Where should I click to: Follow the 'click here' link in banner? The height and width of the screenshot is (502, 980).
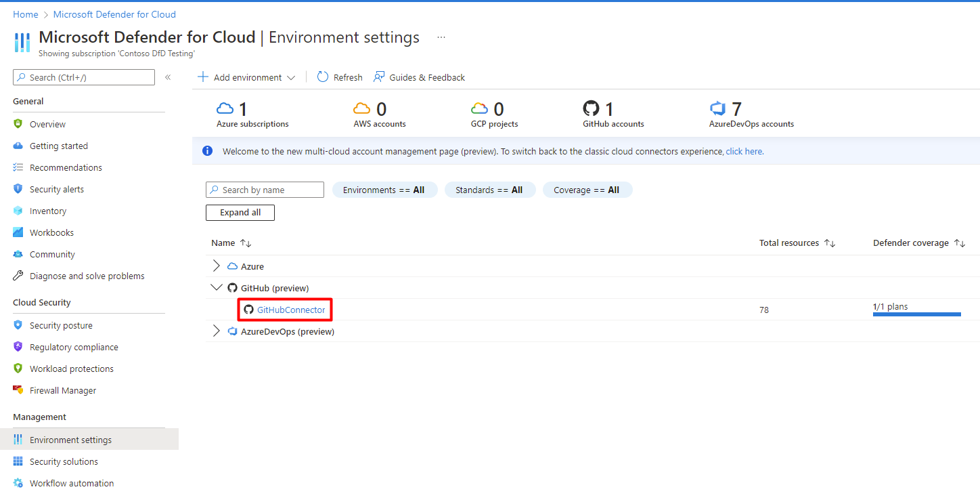coord(744,151)
